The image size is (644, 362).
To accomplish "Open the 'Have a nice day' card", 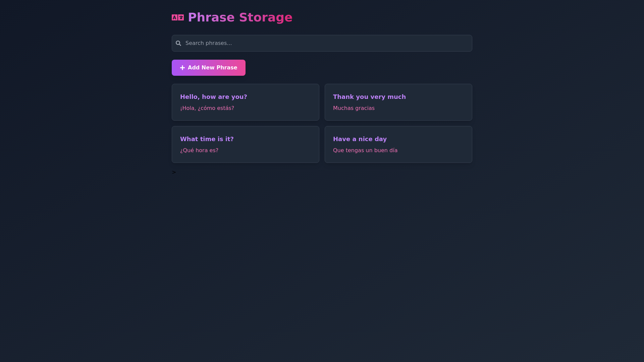I will coord(398,144).
